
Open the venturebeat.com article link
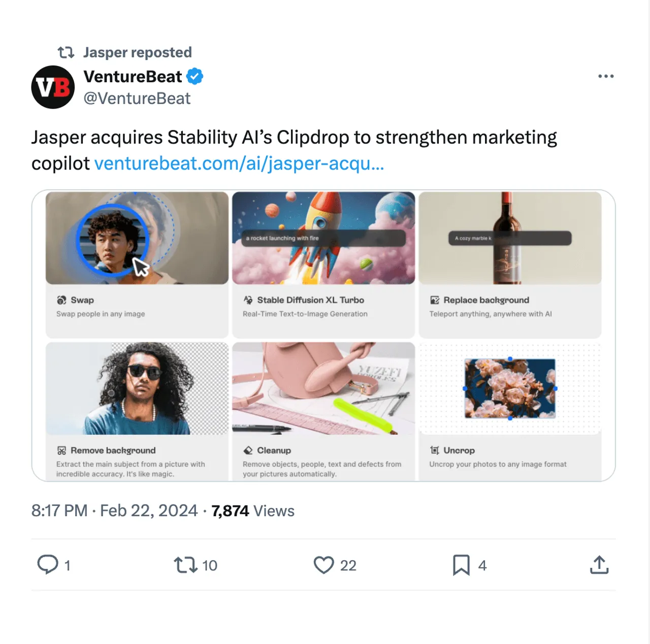click(x=239, y=163)
